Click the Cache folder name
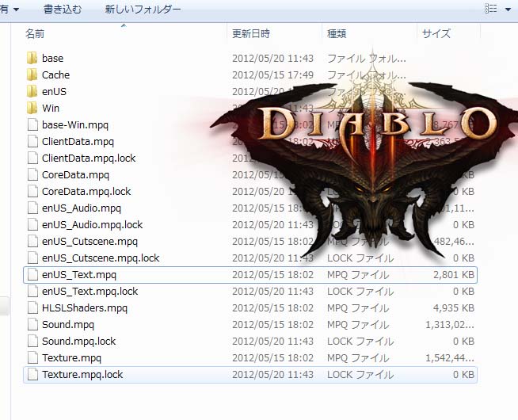The image size is (518, 420). pyautogui.click(x=55, y=75)
